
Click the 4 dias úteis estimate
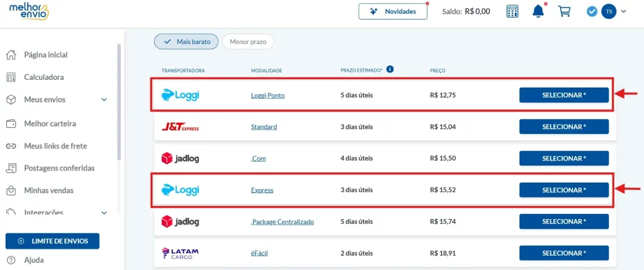click(357, 158)
